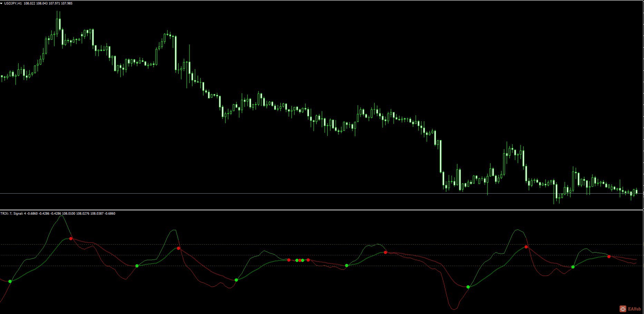
Task: Select the leftmost green TRIX crossover dot
Action: point(10,282)
